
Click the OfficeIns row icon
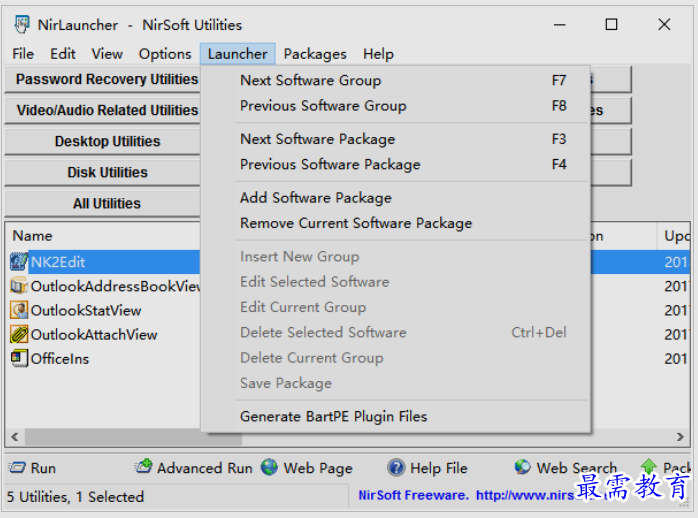(x=19, y=358)
